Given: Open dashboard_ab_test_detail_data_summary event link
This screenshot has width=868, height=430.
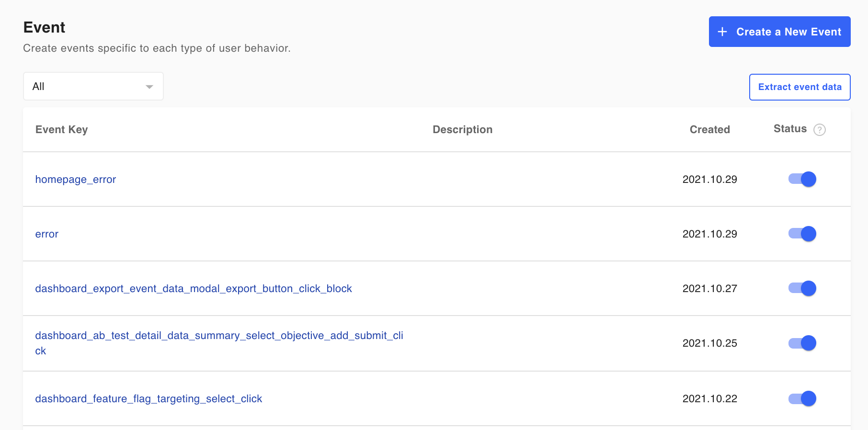Looking at the screenshot, I should pyautogui.click(x=219, y=336).
